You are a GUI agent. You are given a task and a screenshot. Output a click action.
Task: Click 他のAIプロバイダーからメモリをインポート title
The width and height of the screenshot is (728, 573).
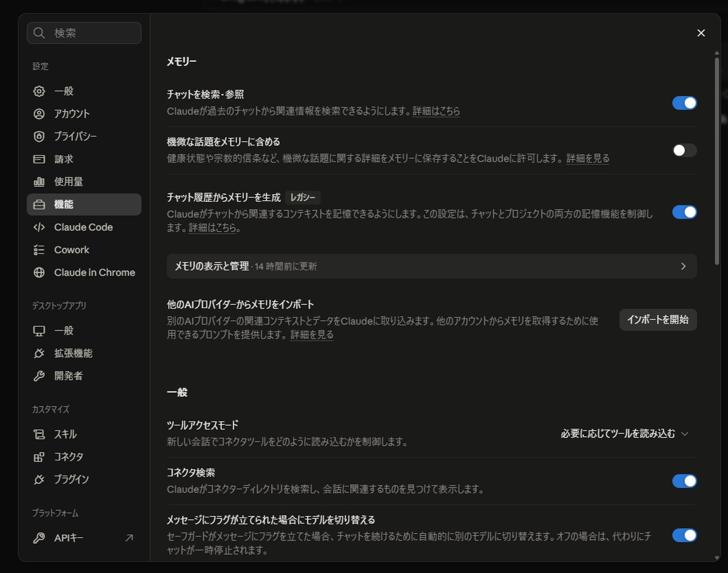[x=240, y=304]
